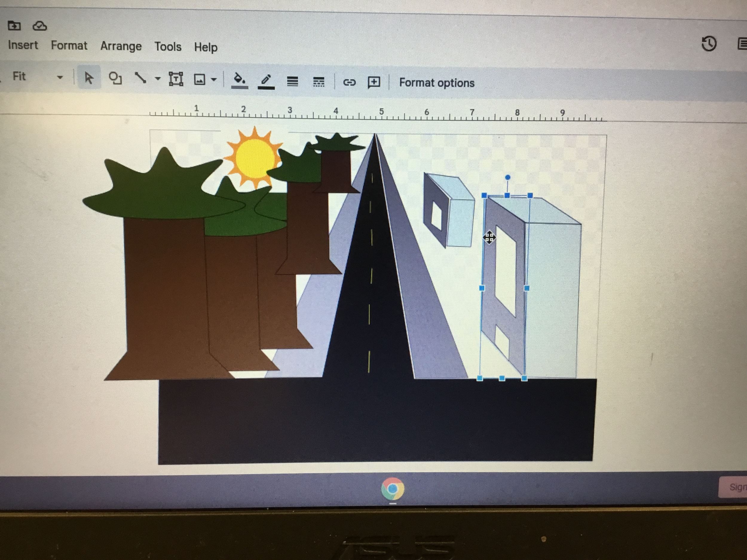Image resolution: width=747 pixels, height=560 pixels.
Task: Open version history clock icon
Action: click(708, 44)
